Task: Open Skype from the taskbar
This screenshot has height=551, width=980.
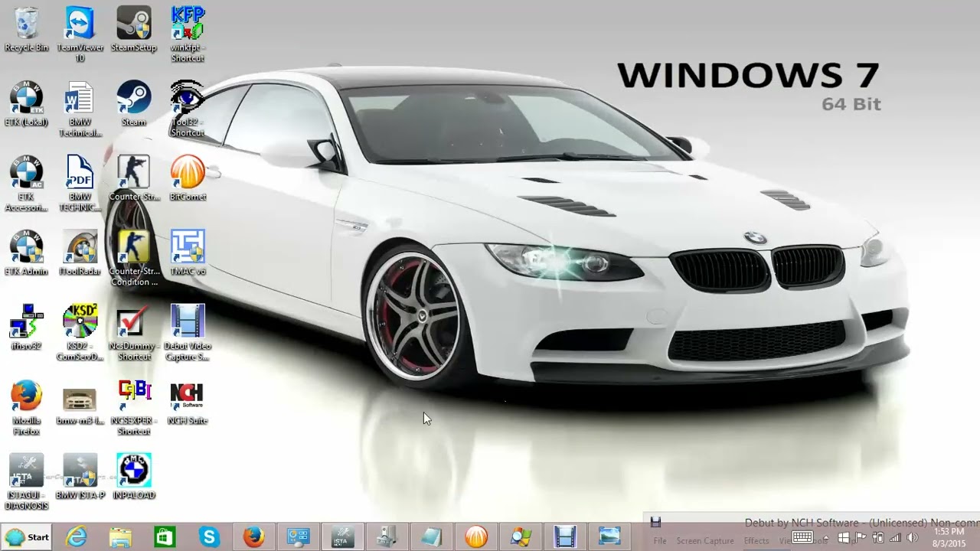Action: pyautogui.click(x=209, y=537)
